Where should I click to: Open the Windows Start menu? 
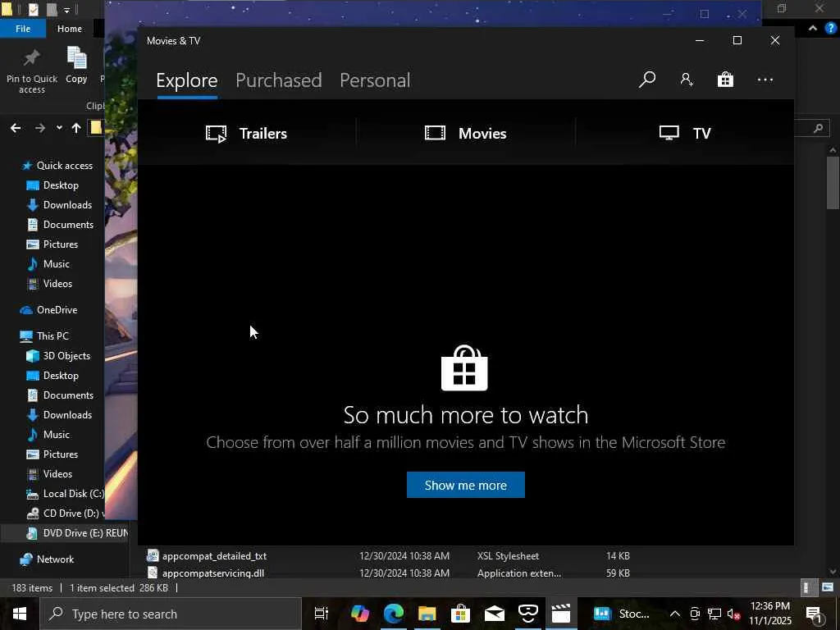click(20, 614)
